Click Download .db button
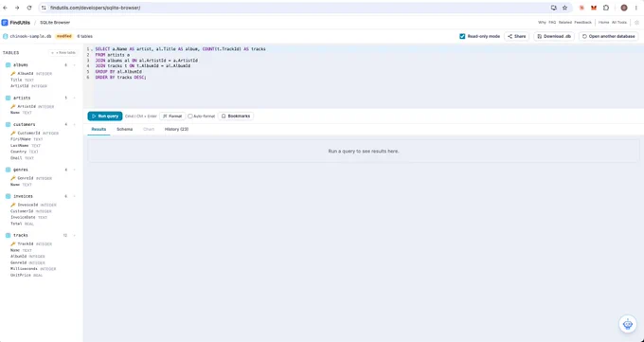The height and width of the screenshot is (342, 644). tap(554, 36)
